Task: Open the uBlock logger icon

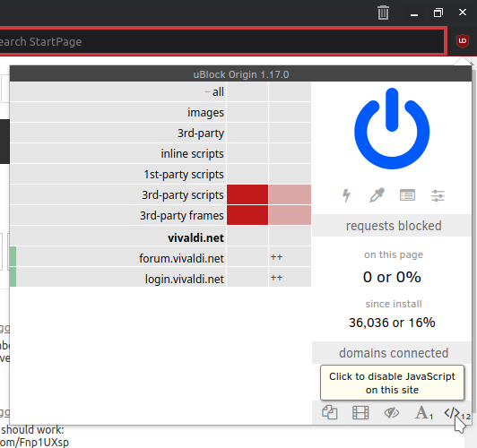Action: (407, 195)
